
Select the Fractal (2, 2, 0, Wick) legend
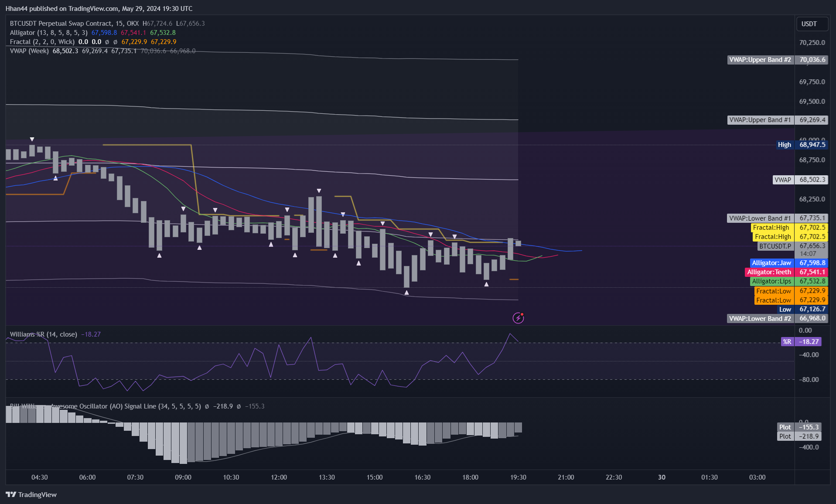coord(42,42)
